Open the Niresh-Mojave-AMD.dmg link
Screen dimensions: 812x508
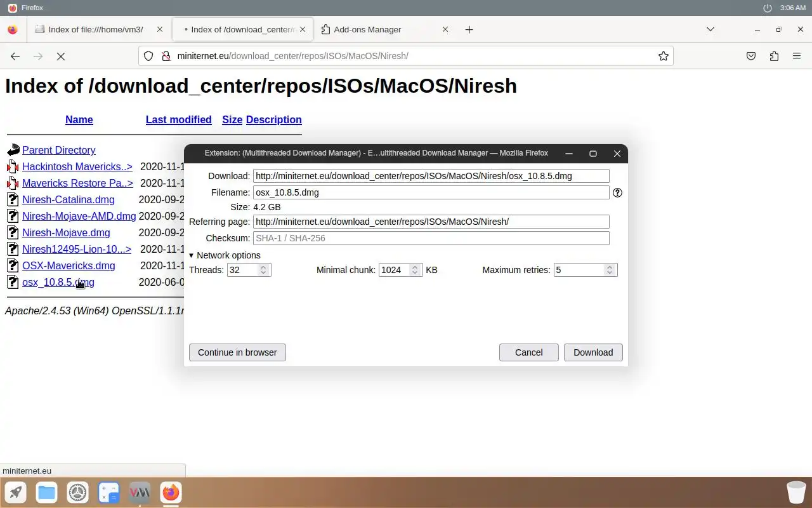[x=79, y=217]
